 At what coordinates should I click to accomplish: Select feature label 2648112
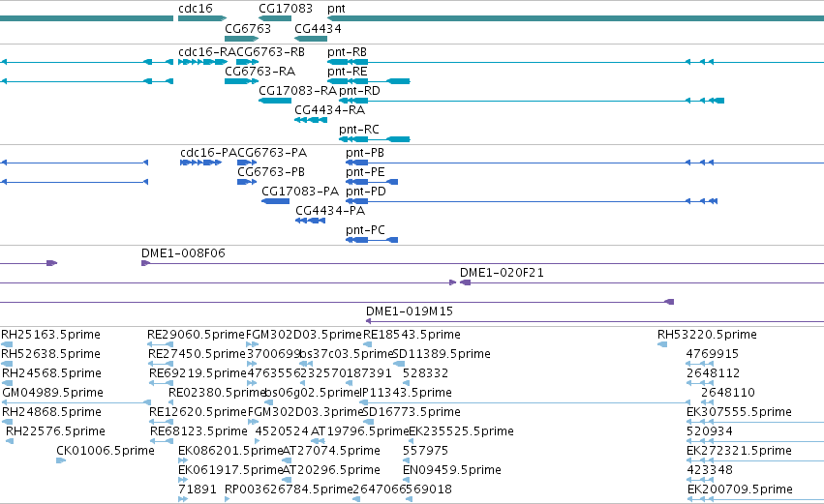713,373
